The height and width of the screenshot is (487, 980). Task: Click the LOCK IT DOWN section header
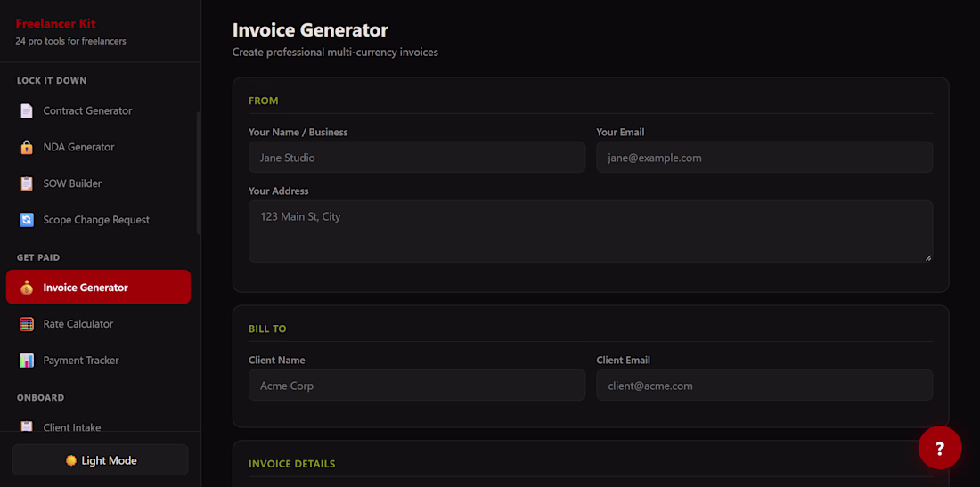(x=52, y=80)
